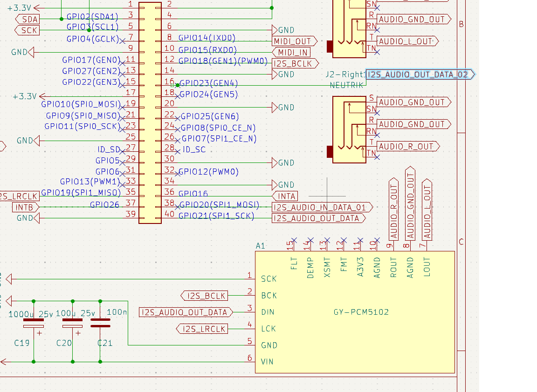Select the J2-Right reference text

345,75
